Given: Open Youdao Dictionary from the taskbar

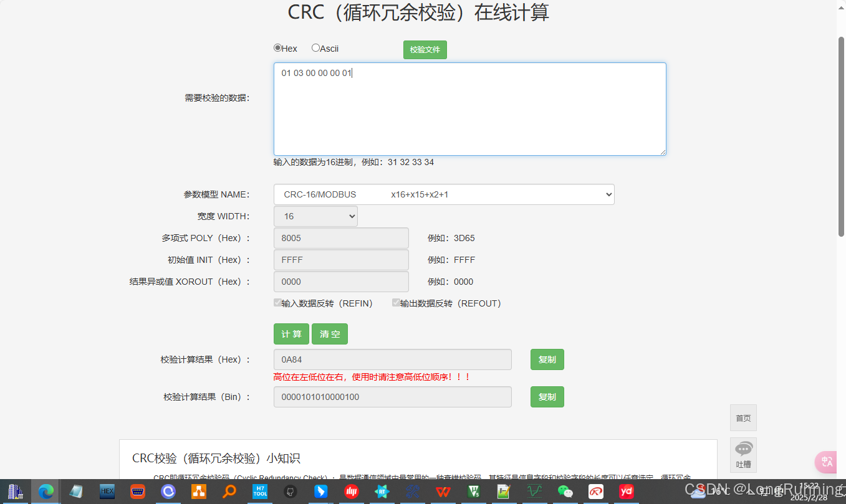Looking at the screenshot, I should coord(625,492).
